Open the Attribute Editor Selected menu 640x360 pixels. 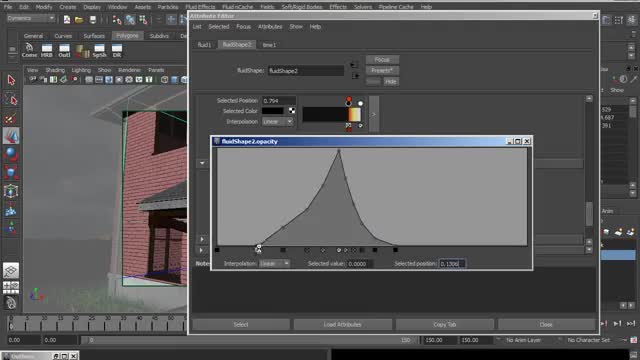click(x=219, y=27)
